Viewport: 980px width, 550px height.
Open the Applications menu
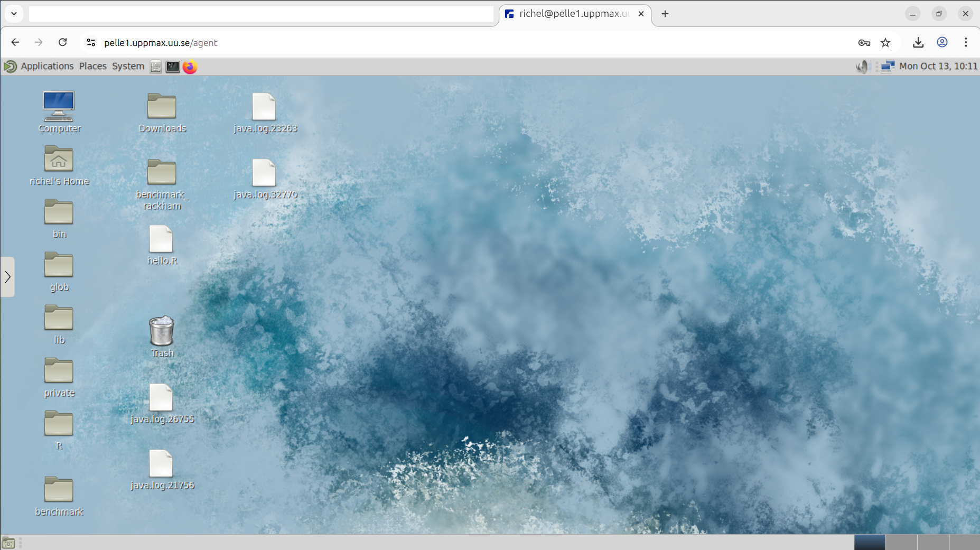pyautogui.click(x=47, y=66)
